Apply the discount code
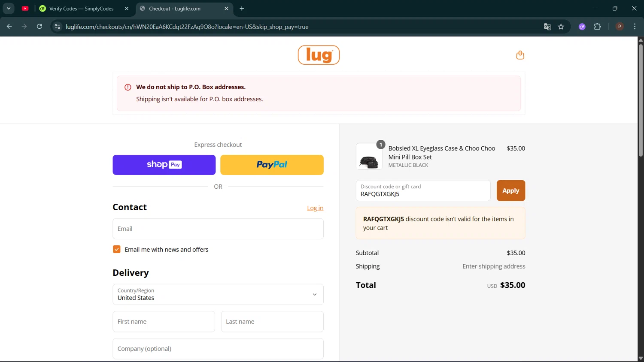This screenshot has height=362, width=644. pyautogui.click(x=511, y=190)
